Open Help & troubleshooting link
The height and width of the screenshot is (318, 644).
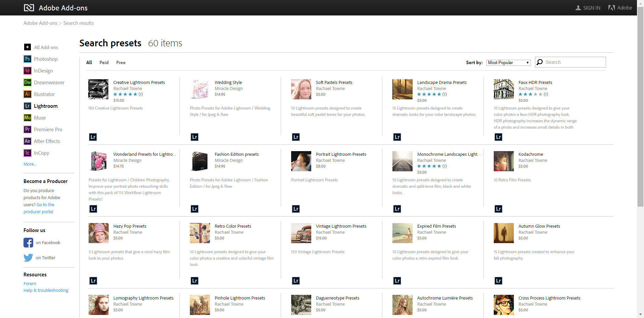tap(46, 290)
